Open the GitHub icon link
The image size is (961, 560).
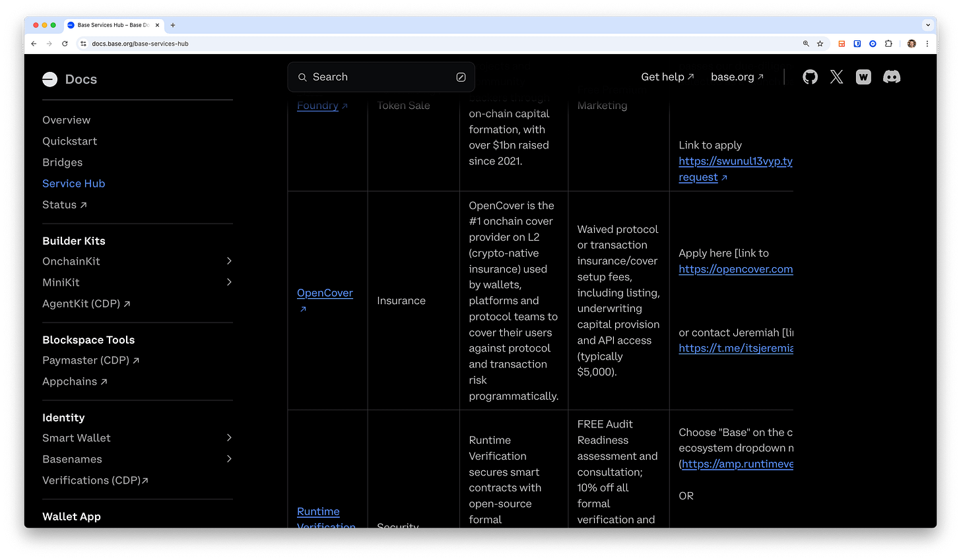coord(810,77)
